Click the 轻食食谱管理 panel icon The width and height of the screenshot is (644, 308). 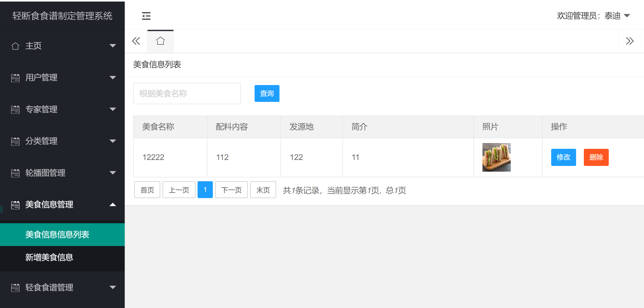click(x=15, y=287)
